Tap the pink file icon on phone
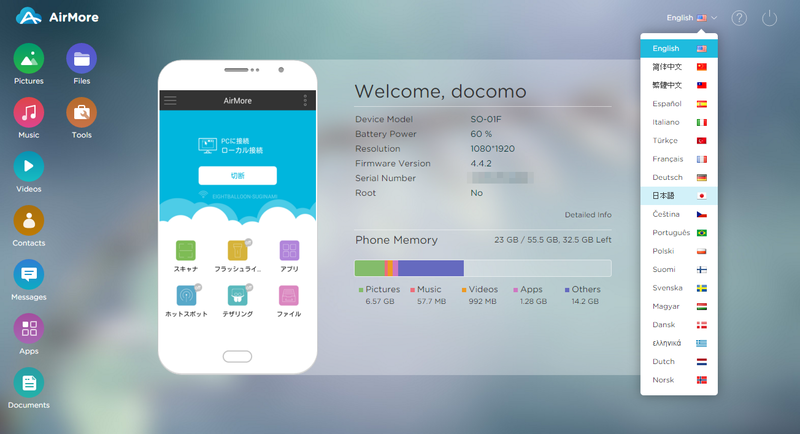800x434 pixels. click(x=289, y=295)
